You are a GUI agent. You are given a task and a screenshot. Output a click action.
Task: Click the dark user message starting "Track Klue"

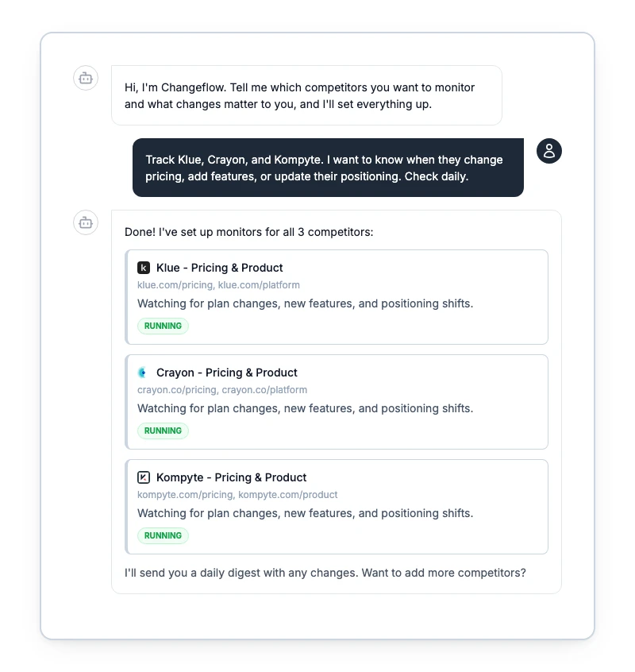coord(328,168)
